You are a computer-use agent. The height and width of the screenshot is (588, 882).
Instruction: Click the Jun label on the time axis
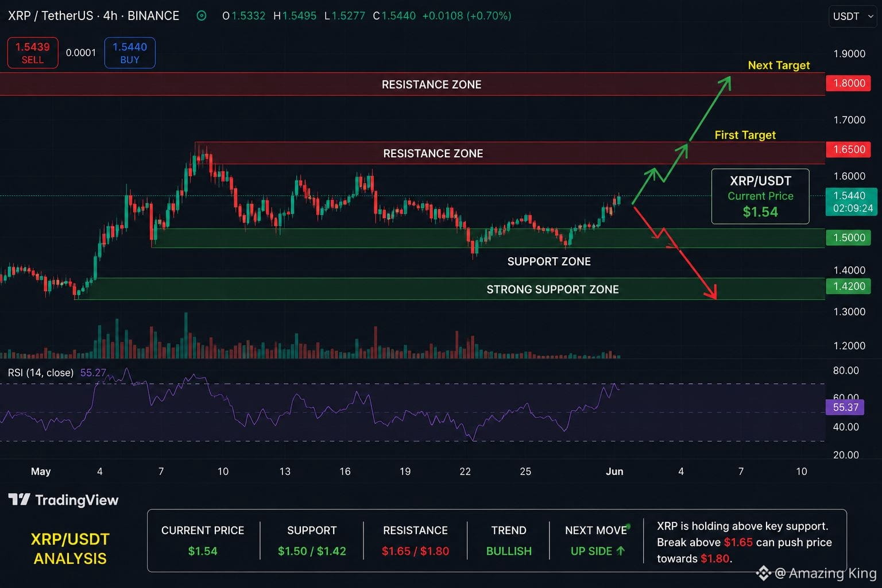point(614,471)
